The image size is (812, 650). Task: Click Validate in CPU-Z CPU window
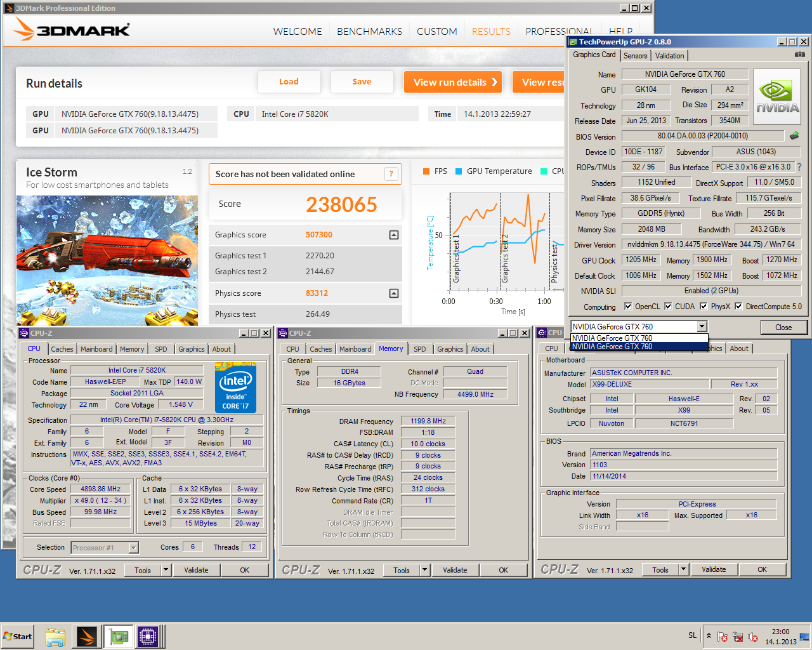click(197, 570)
